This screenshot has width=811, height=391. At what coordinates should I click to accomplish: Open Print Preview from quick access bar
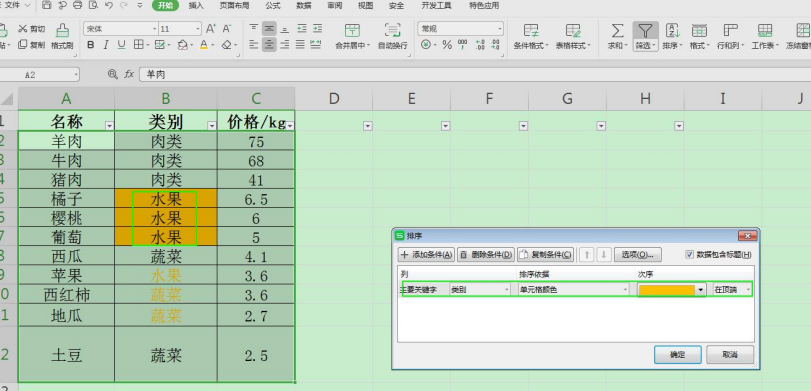click(x=93, y=6)
